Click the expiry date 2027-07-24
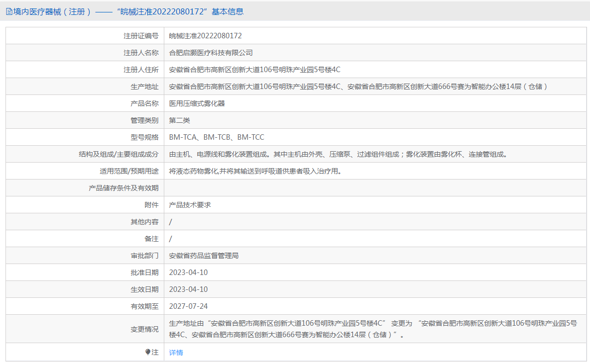This screenshot has width=590, height=364. (x=188, y=306)
